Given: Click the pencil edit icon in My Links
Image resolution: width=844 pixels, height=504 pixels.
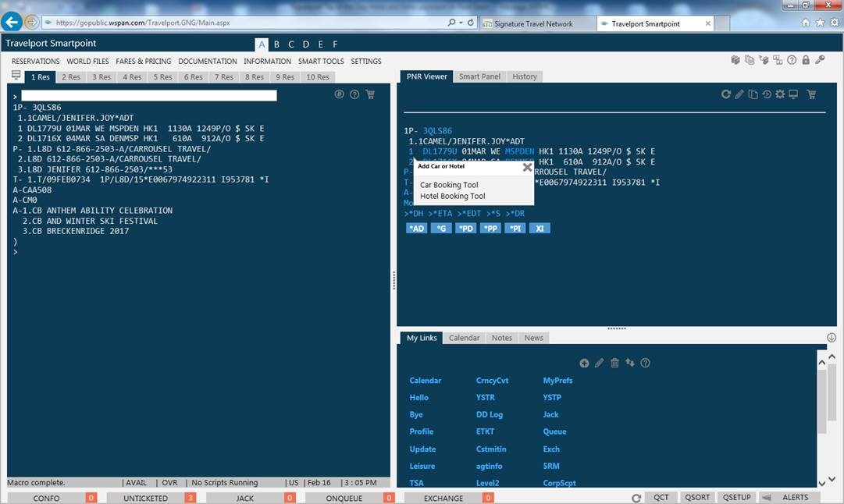Looking at the screenshot, I should pos(599,363).
